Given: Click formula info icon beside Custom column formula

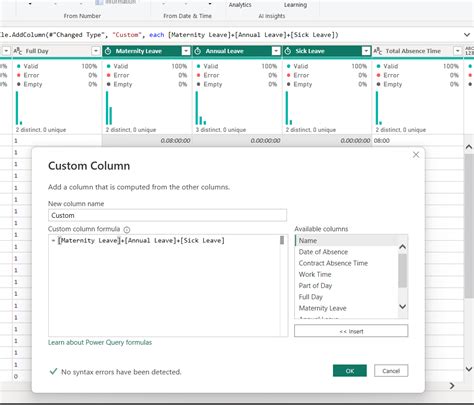Looking at the screenshot, I should click(x=127, y=230).
